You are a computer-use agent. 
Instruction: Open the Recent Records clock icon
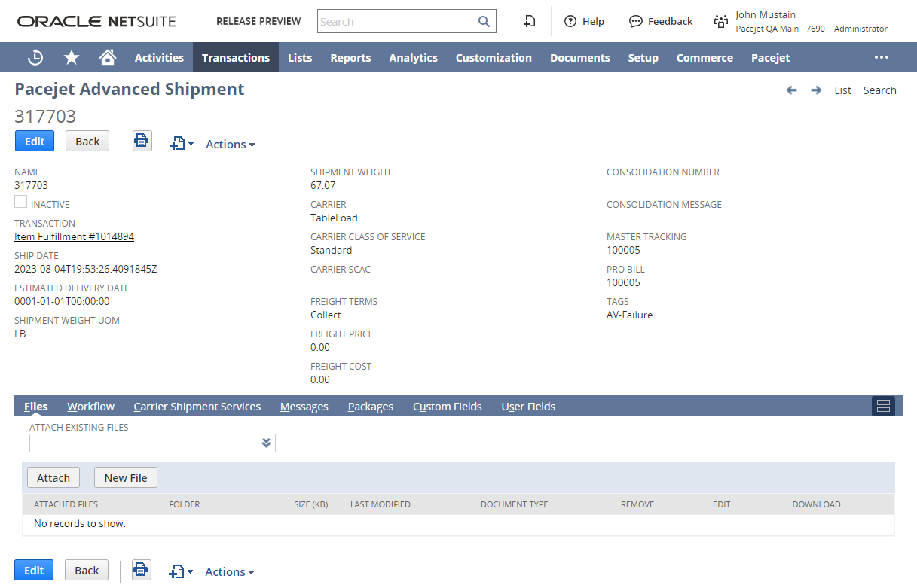[x=35, y=58]
